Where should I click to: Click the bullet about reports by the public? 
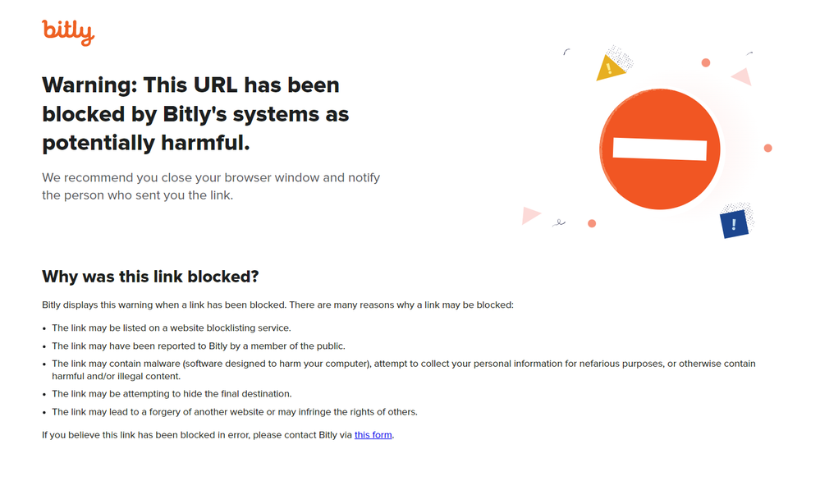[198, 346]
